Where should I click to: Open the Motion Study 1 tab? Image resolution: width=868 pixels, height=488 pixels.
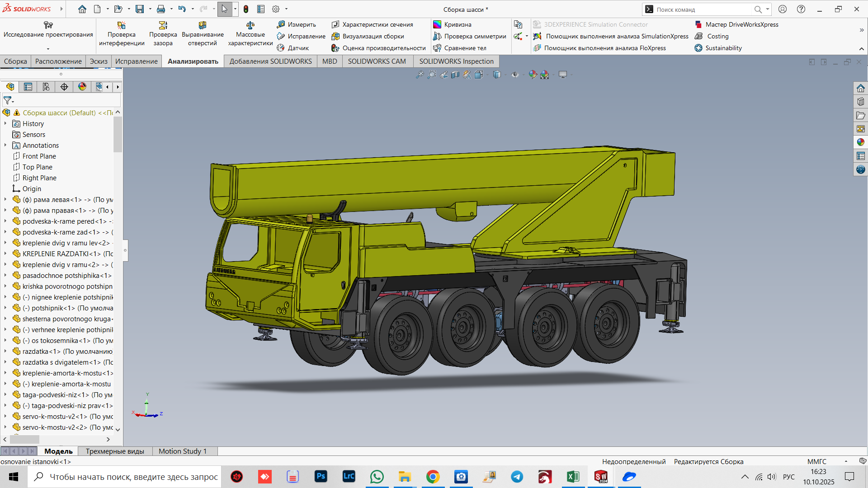[182, 451]
